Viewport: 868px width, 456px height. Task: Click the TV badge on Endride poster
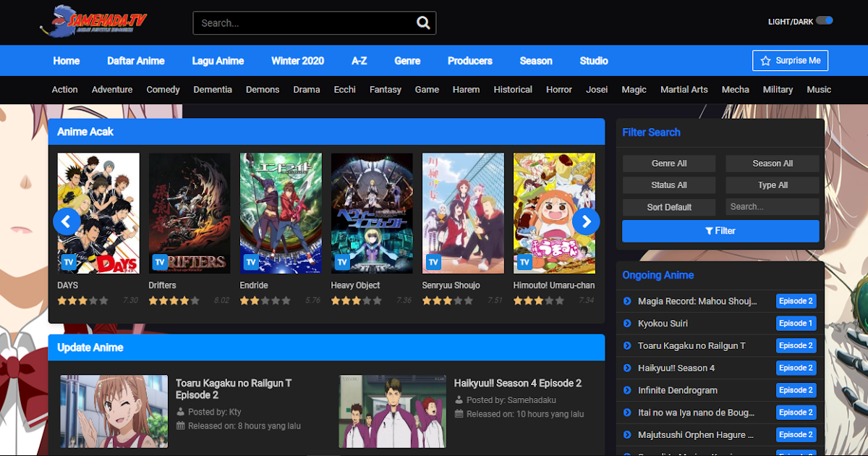click(251, 262)
